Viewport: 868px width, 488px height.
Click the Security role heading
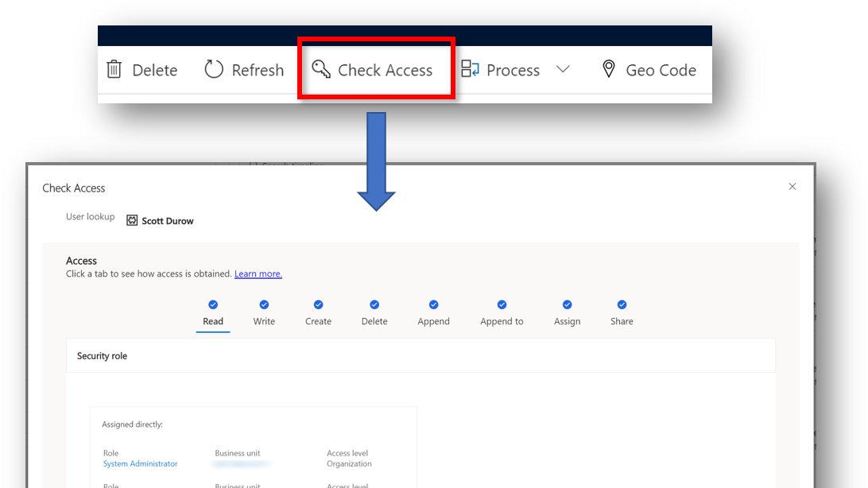point(102,356)
